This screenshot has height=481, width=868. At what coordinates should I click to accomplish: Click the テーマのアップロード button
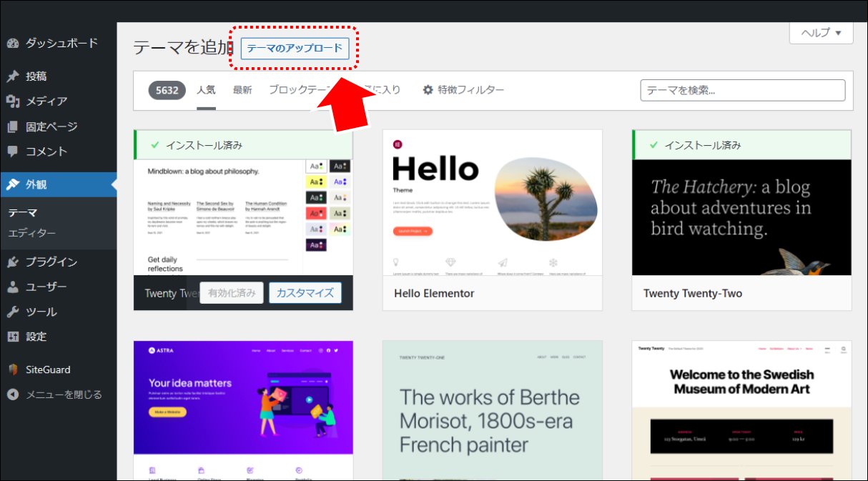[295, 49]
